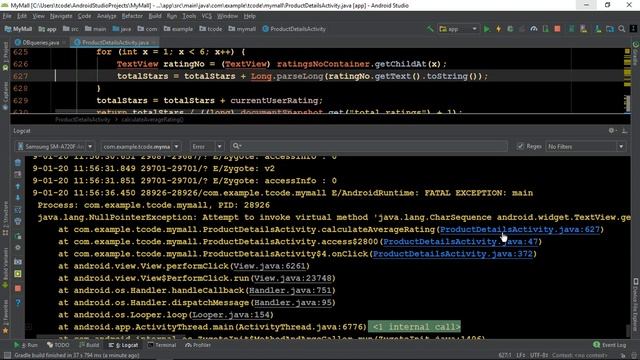Click MyMall in the navigation breadcrumb
Image resolution: width=640 pixels, height=360 pixels.
pos(18,29)
